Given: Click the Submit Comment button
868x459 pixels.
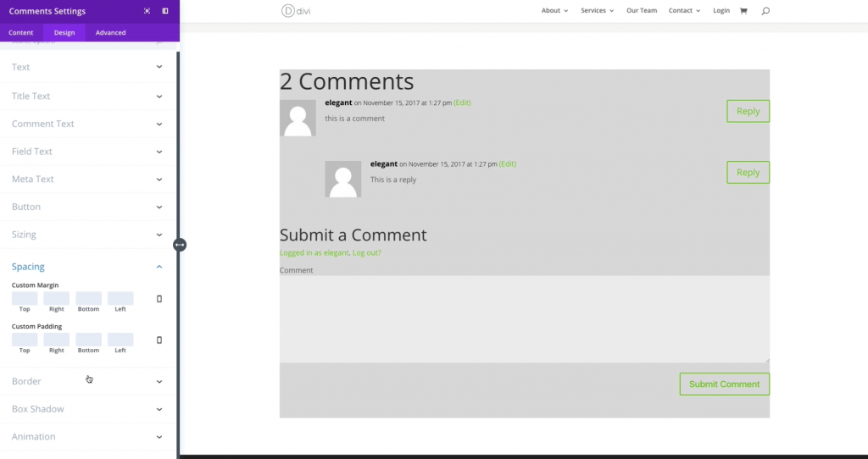Looking at the screenshot, I should coord(724,384).
